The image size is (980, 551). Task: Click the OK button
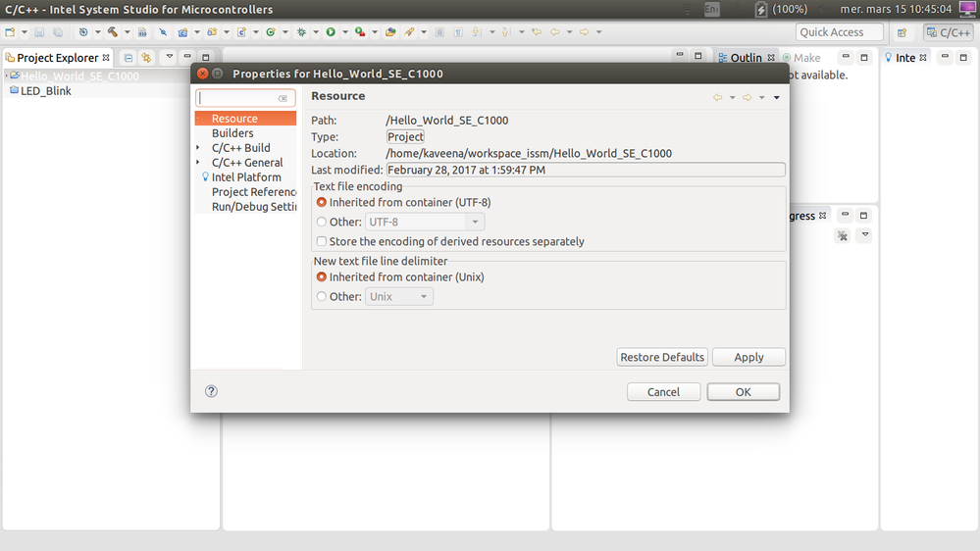pos(744,392)
